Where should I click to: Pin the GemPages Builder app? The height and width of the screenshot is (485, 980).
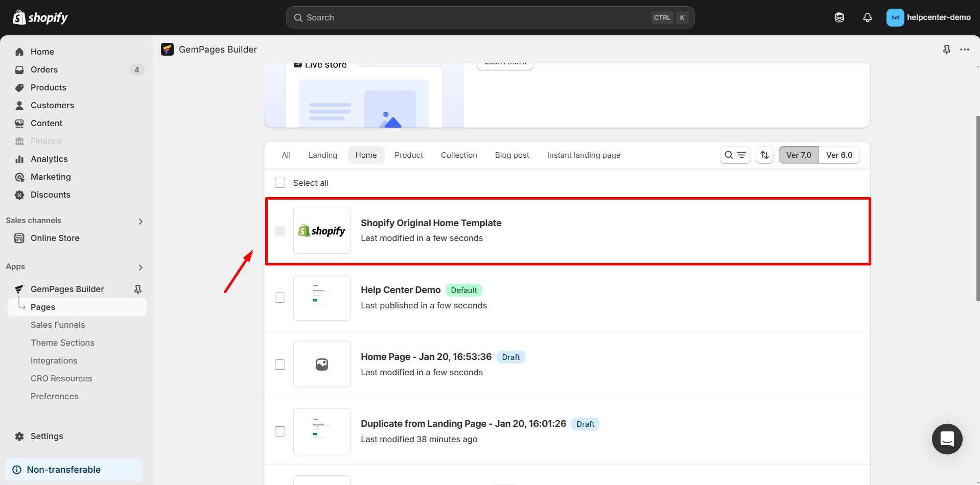coord(137,289)
